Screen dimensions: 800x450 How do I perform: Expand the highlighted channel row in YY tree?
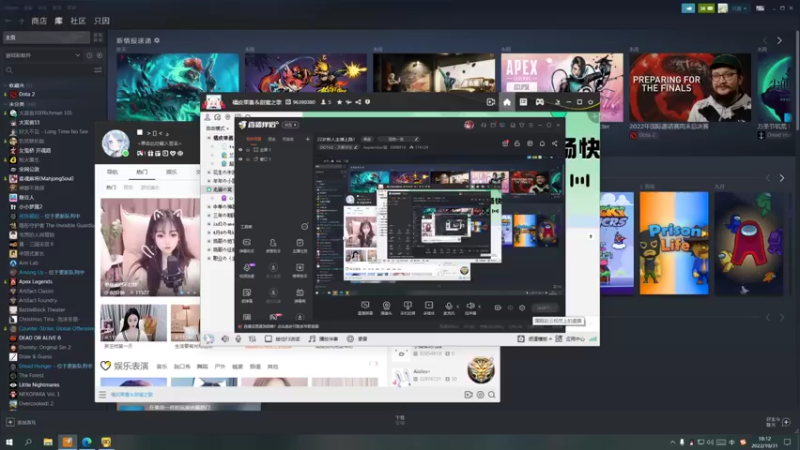[209, 189]
